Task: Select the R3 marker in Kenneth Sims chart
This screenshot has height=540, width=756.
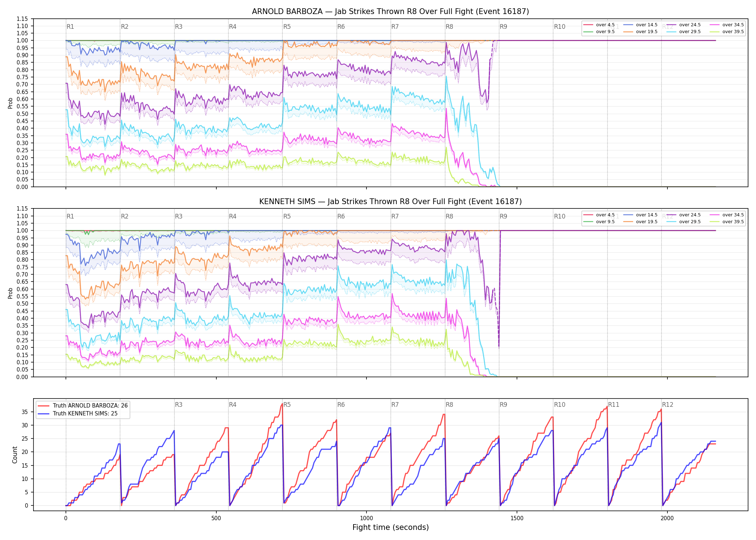Action: click(x=179, y=216)
